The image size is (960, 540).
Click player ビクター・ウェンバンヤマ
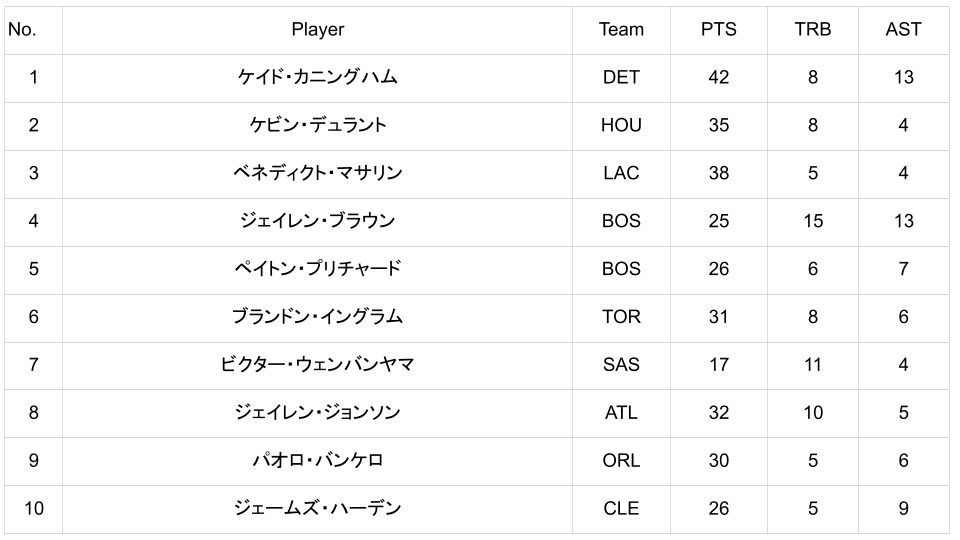(x=317, y=365)
